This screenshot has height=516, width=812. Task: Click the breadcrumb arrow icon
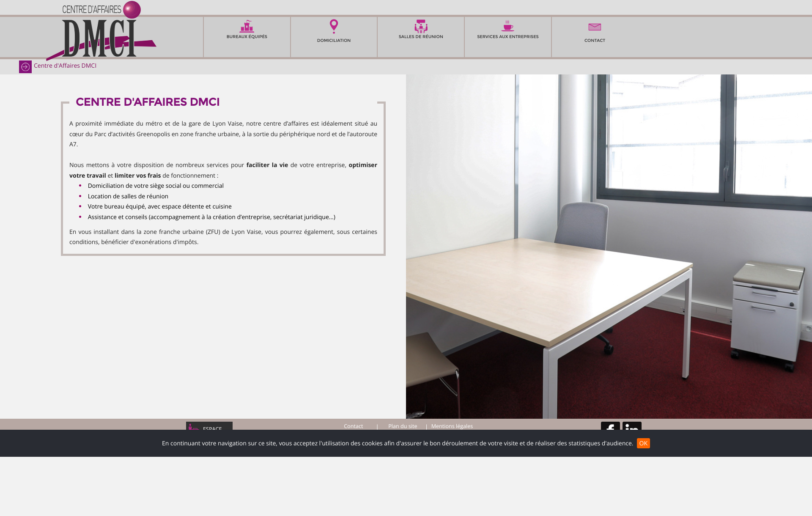pyautogui.click(x=25, y=67)
